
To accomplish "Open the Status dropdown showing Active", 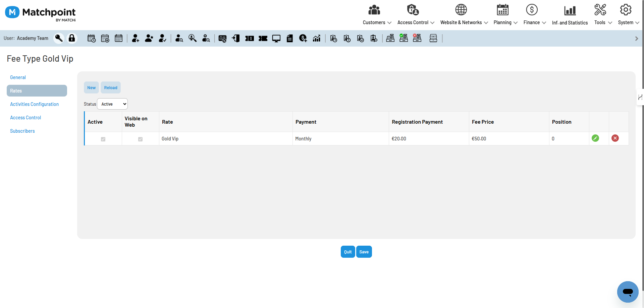I will [x=112, y=104].
